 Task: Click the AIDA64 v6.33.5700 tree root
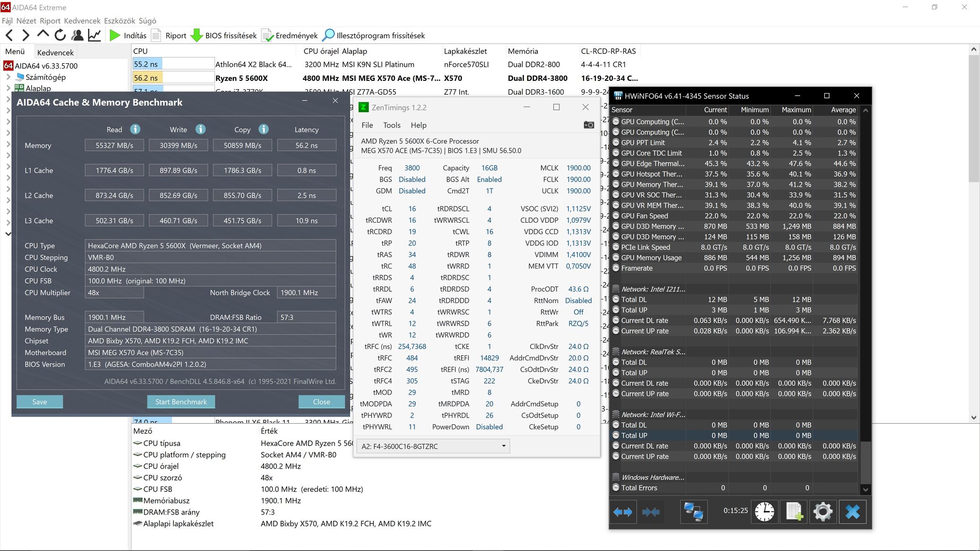tap(41, 66)
